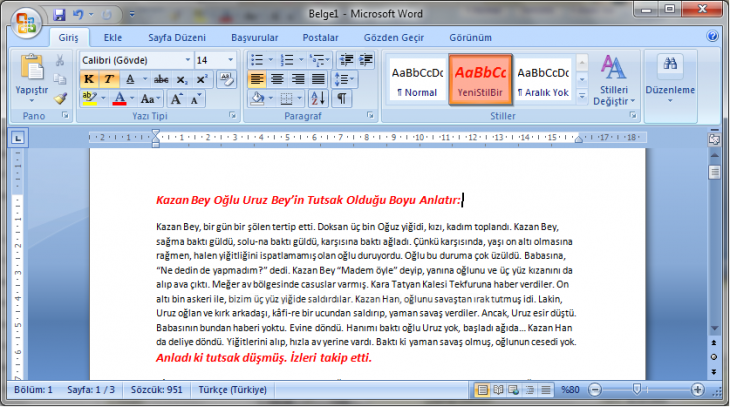The image size is (730, 407).
Task: Click the Paste (Yapıştır) icon
Action: 31,68
